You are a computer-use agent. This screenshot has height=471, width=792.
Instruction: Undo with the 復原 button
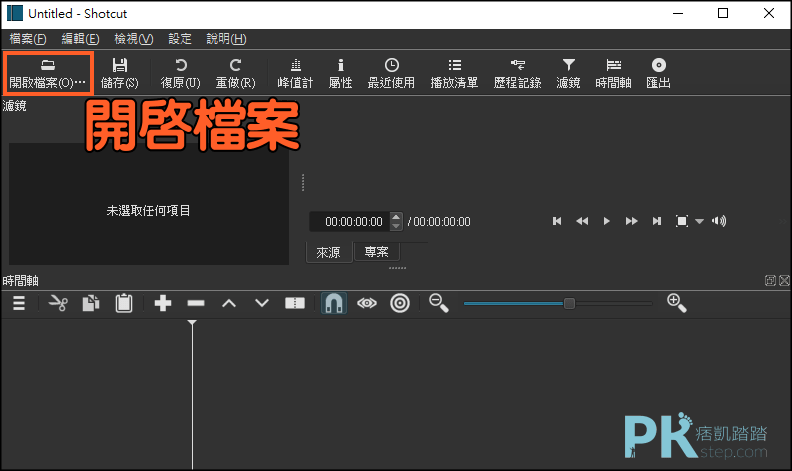(x=180, y=73)
